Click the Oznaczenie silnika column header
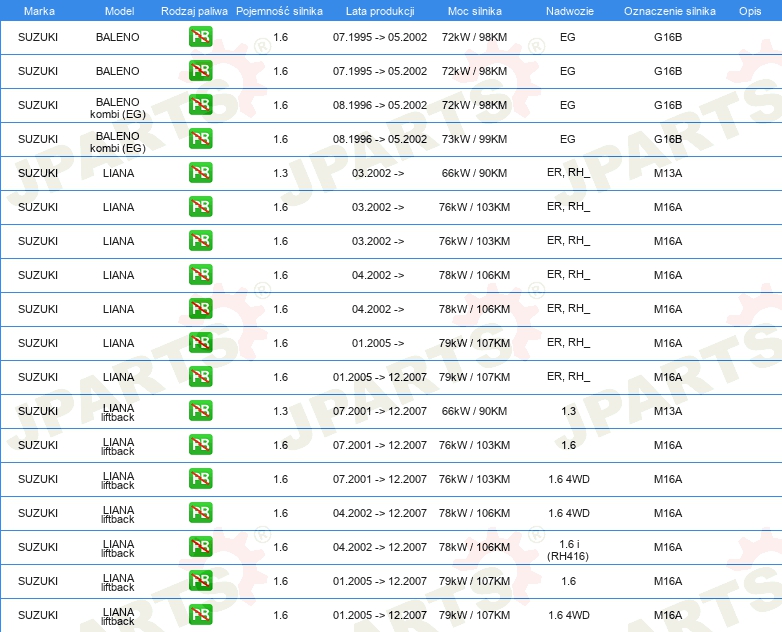Image resolution: width=782 pixels, height=632 pixels. tap(669, 11)
